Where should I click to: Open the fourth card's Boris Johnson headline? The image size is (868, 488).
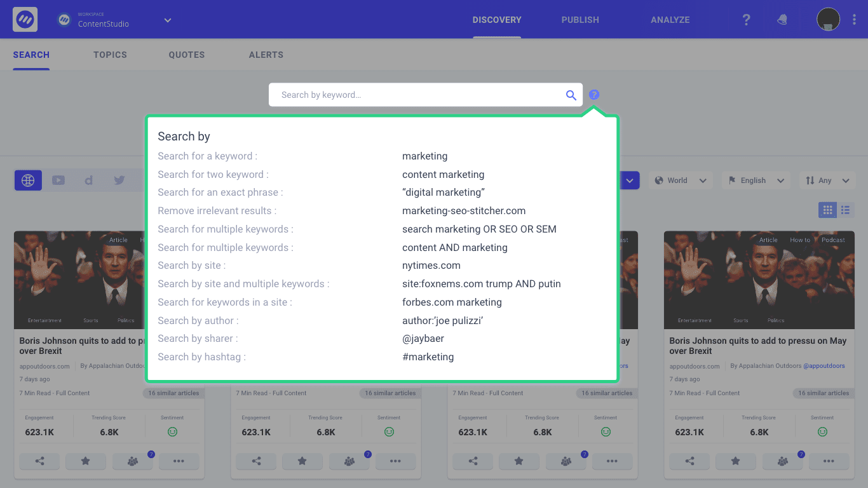758,346
